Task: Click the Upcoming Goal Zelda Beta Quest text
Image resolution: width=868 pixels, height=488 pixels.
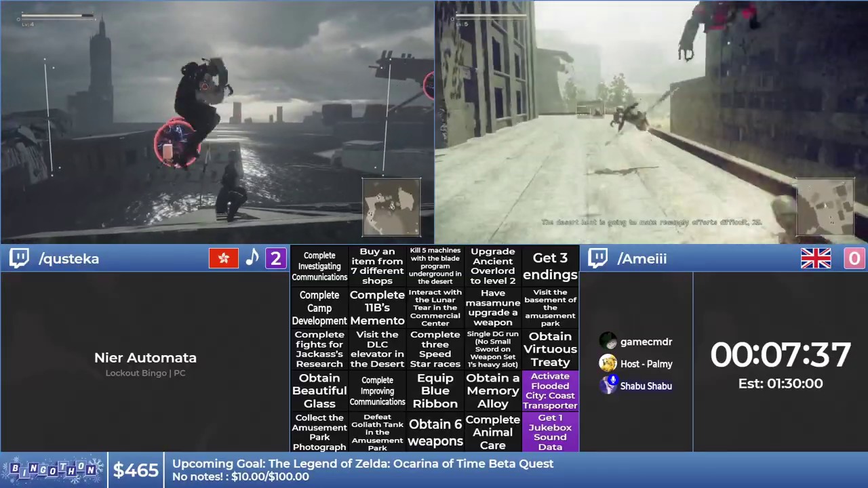Action: coord(363,464)
